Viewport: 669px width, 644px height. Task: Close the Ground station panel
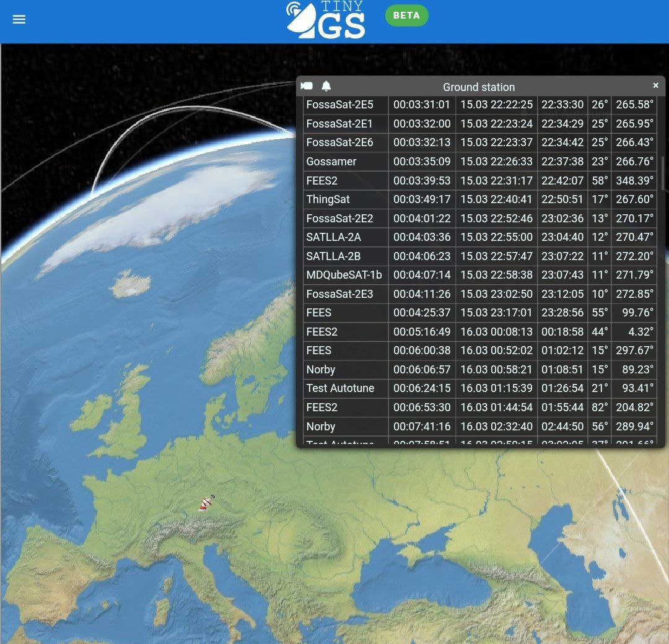click(x=655, y=85)
